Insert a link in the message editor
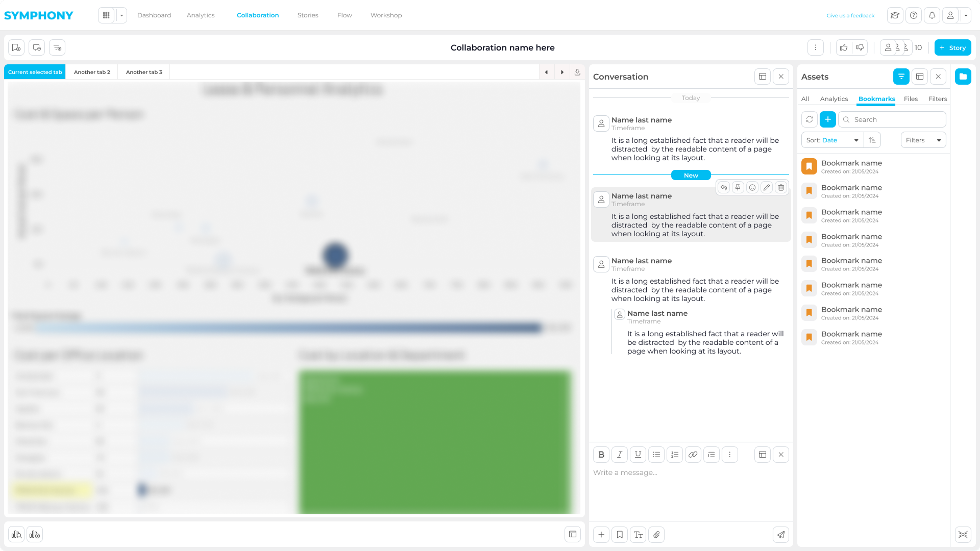This screenshot has height=551, width=980. pyautogui.click(x=693, y=455)
